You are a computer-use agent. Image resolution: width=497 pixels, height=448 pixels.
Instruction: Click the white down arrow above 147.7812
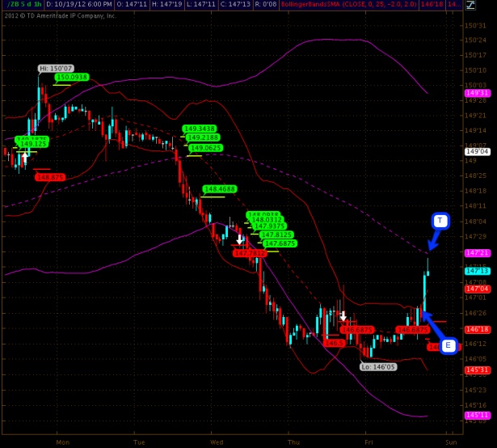click(x=240, y=239)
